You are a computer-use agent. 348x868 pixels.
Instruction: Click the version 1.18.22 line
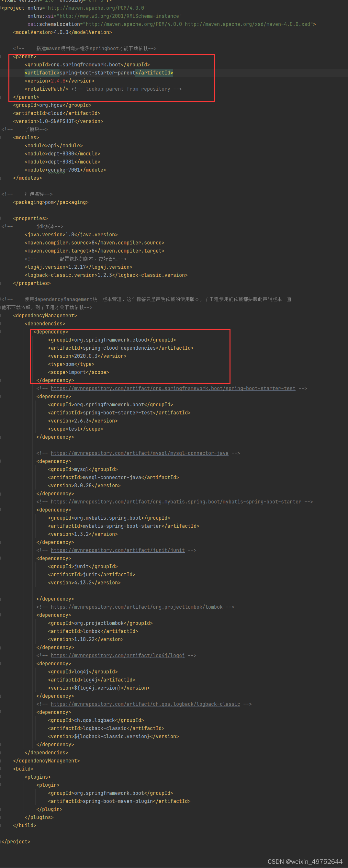click(85, 639)
